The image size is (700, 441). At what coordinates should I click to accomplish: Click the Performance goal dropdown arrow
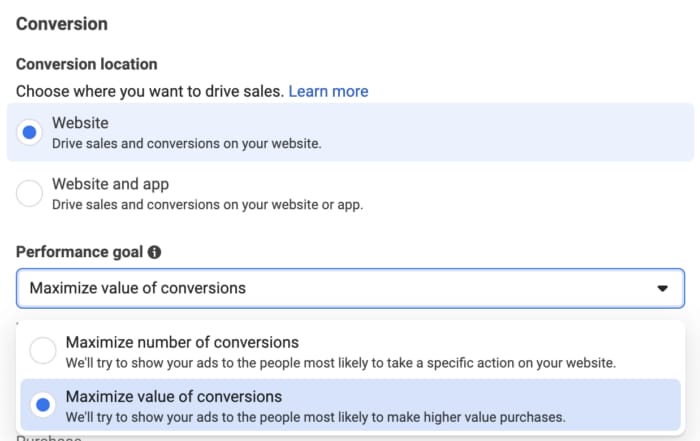661,288
